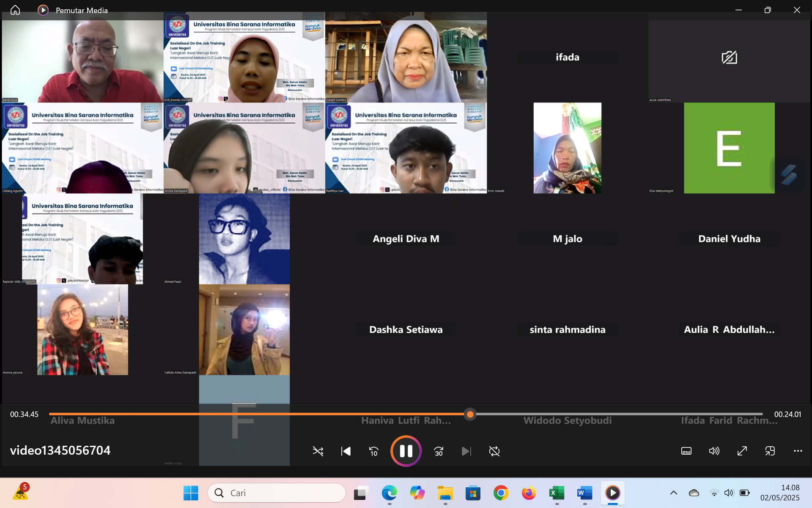This screenshot has height=508, width=812.
Task: Enter full screen mode
Action: (742, 451)
